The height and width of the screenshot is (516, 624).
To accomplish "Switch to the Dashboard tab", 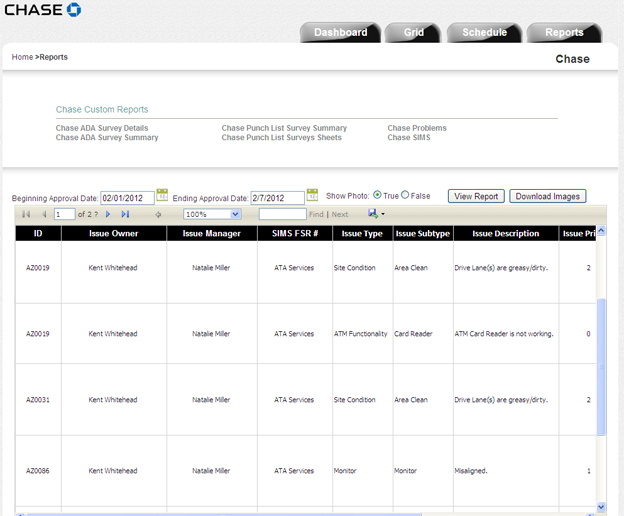I will point(340,32).
